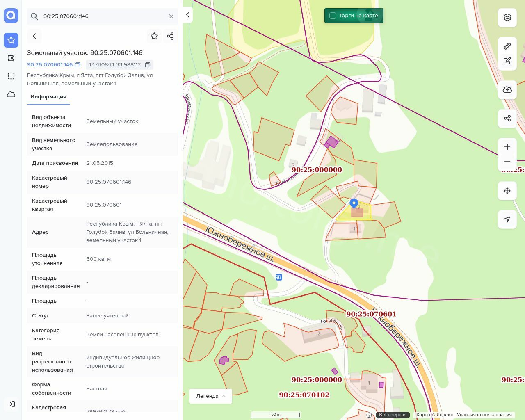Open login from sidebar bottom icon
This screenshot has width=525, height=420.
(x=11, y=404)
